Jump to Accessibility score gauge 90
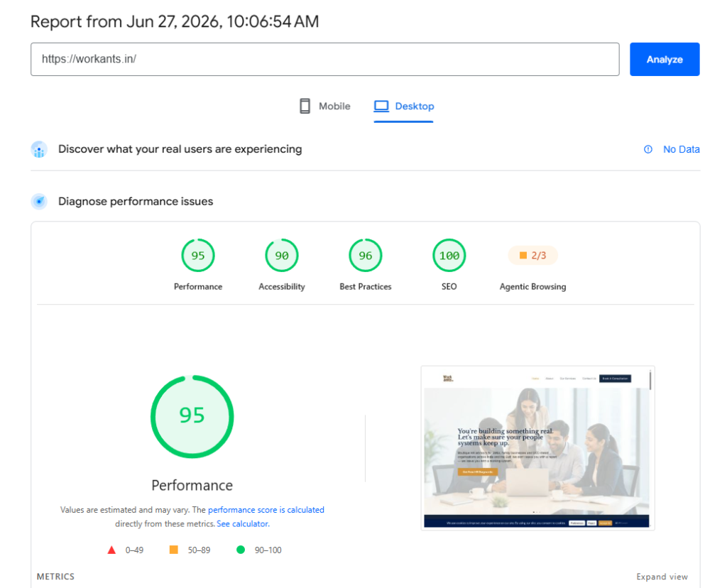727x588 pixels. click(282, 256)
